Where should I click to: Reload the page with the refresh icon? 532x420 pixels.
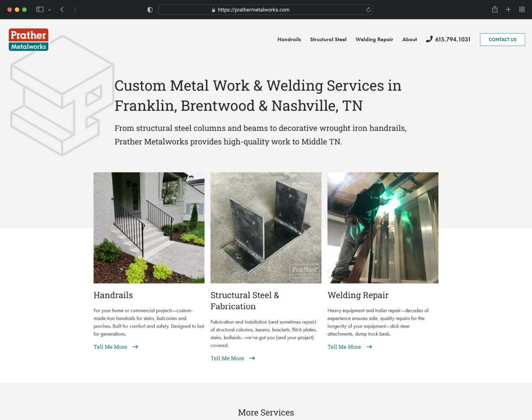pyautogui.click(x=368, y=10)
